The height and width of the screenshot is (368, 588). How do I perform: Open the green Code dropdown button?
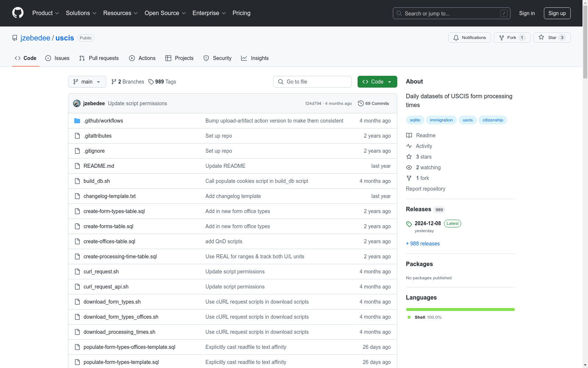point(377,82)
